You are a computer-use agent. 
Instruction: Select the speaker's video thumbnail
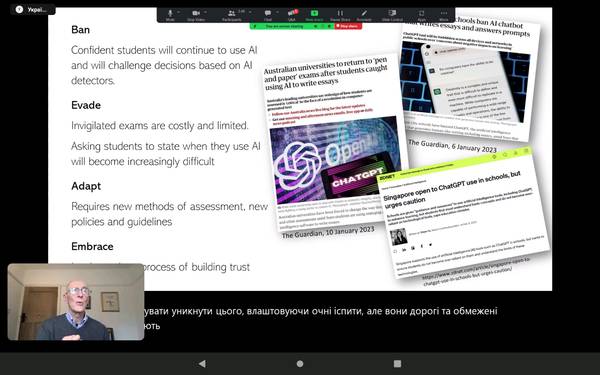point(76,302)
